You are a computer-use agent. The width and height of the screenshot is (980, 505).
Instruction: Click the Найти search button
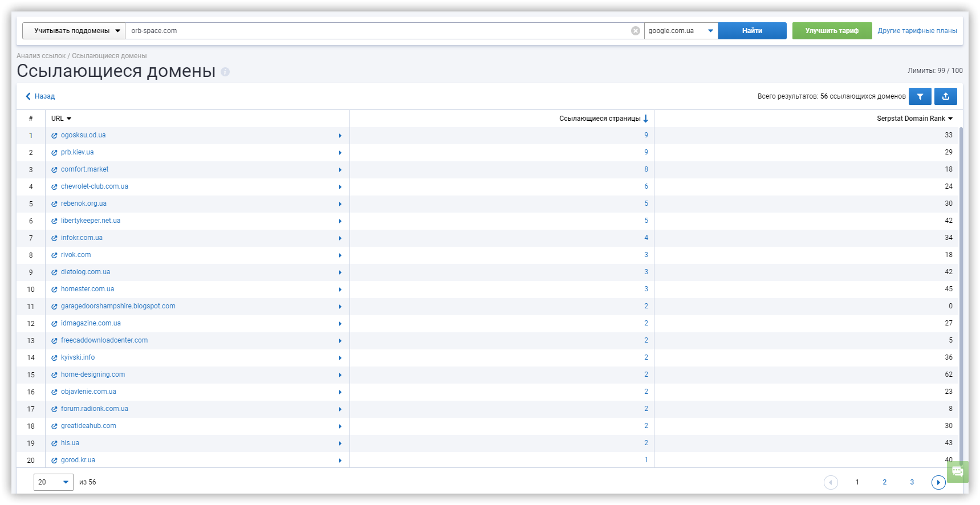coord(752,31)
